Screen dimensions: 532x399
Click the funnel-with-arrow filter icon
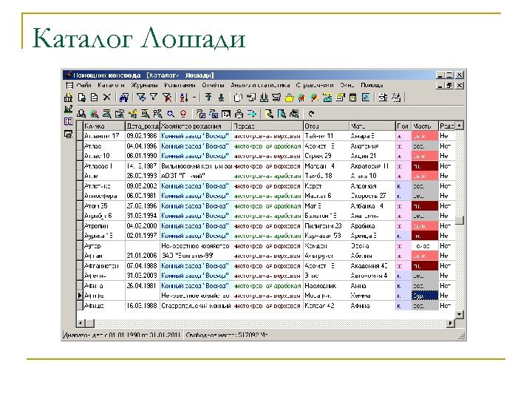click(141, 98)
